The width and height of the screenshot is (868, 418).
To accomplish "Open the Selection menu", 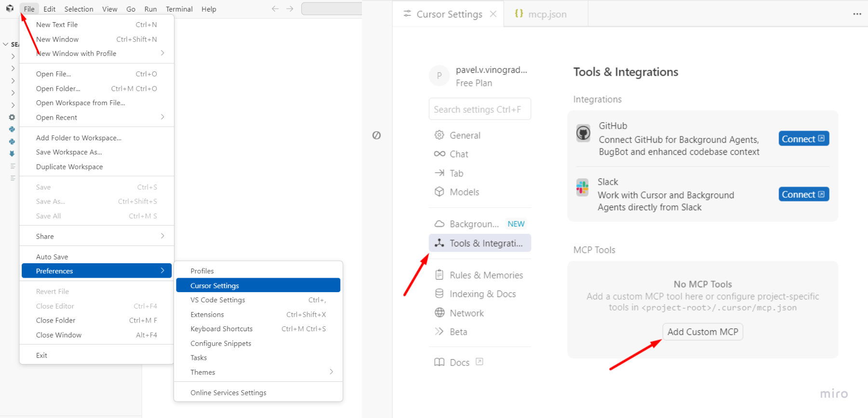I will point(79,9).
